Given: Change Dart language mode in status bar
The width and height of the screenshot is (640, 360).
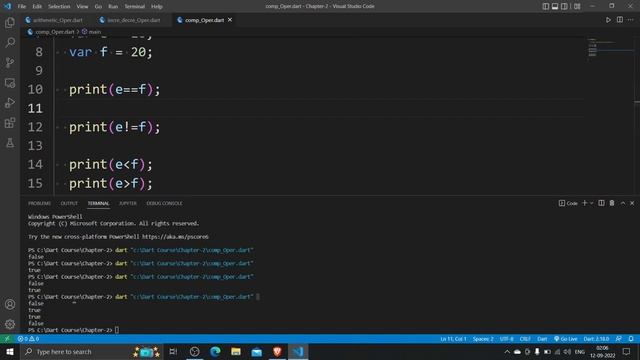Looking at the screenshot, I should click(x=542, y=339).
